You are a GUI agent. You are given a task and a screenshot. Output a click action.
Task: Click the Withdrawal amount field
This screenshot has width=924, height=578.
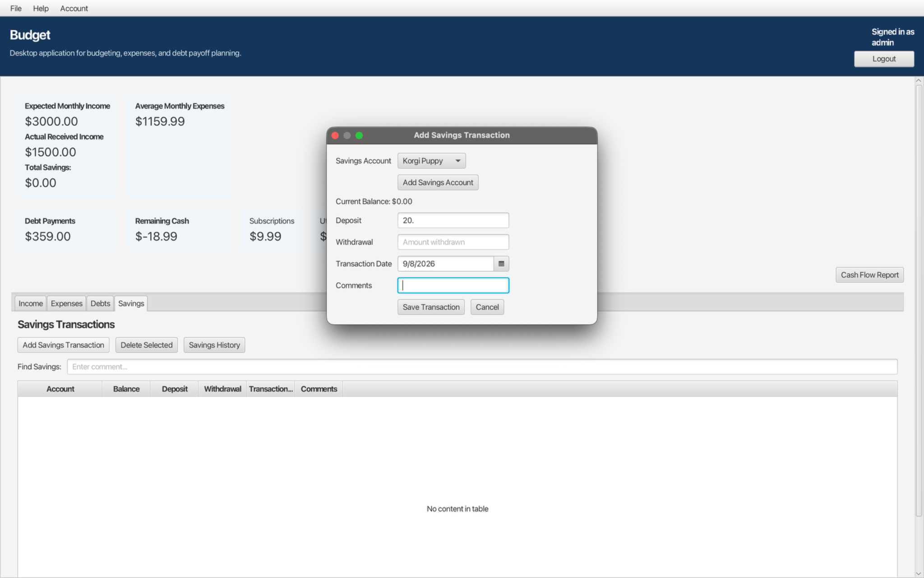(x=453, y=242)
